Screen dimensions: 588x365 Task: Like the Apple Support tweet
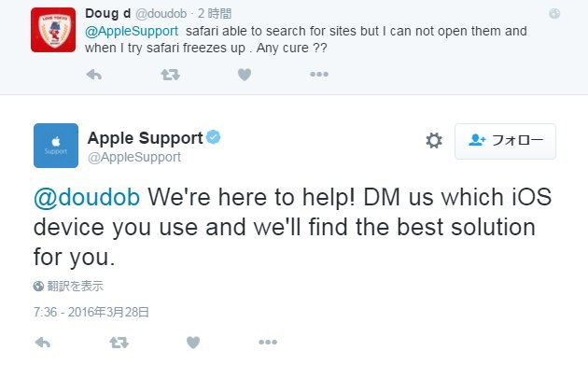pos(193,342)
